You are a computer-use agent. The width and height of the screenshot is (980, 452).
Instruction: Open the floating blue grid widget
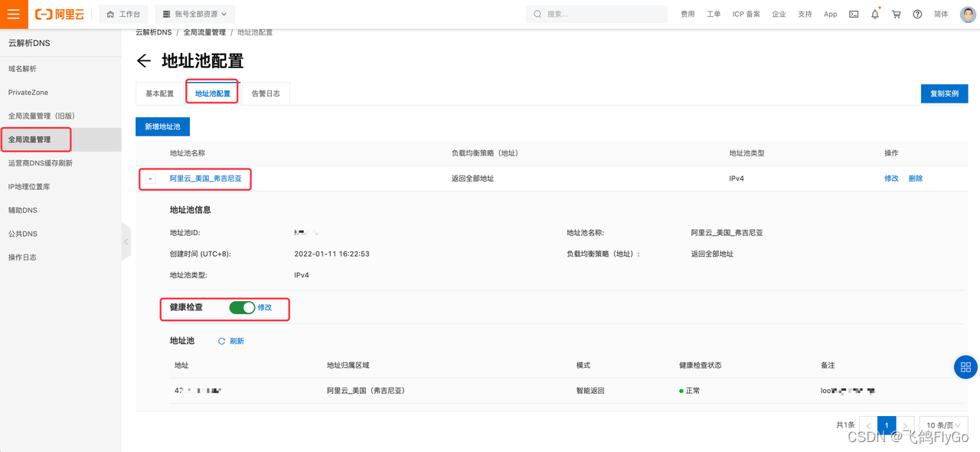[965, 367]
